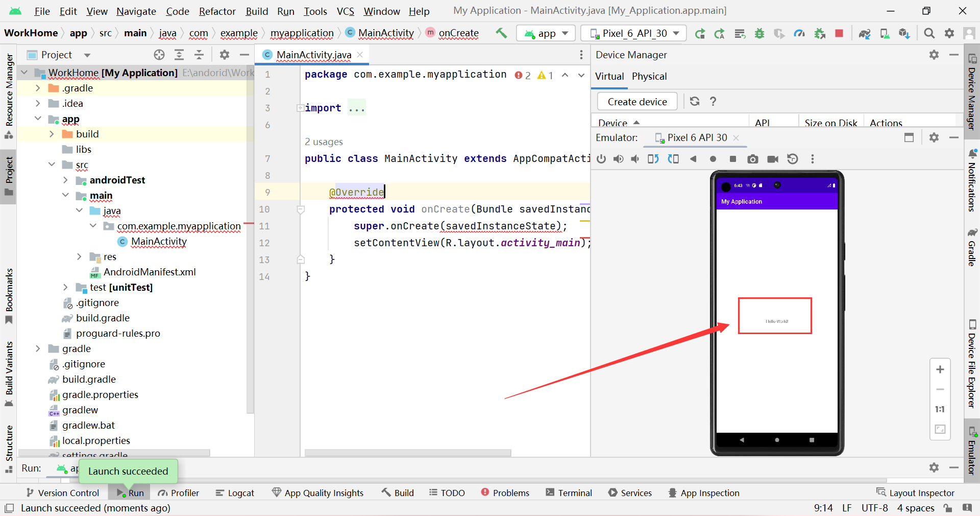Viewport: 980px width, 516px height.
Task: Click the Create device button
Action: (637, 101)
